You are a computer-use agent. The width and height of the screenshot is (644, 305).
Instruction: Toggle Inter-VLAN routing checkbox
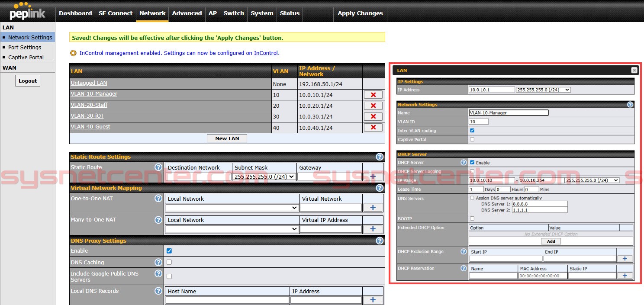coord(472,130)
